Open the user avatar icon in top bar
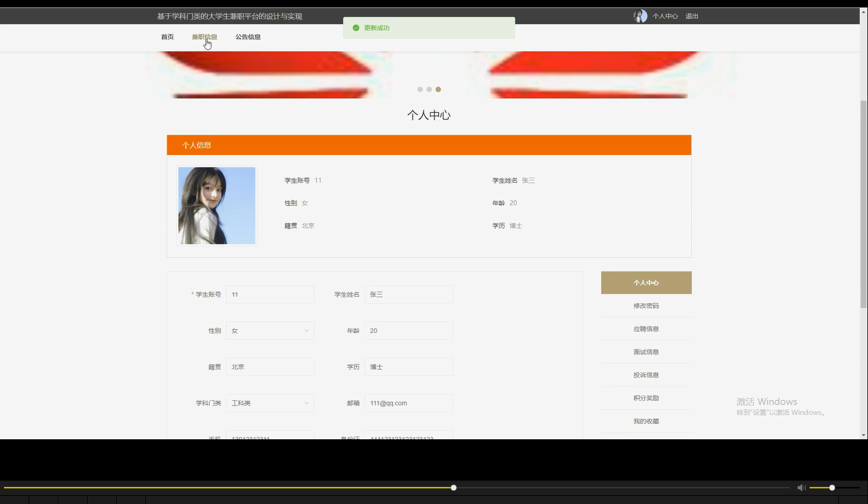Screen dimensions: 868x504 tap(640, 15)
